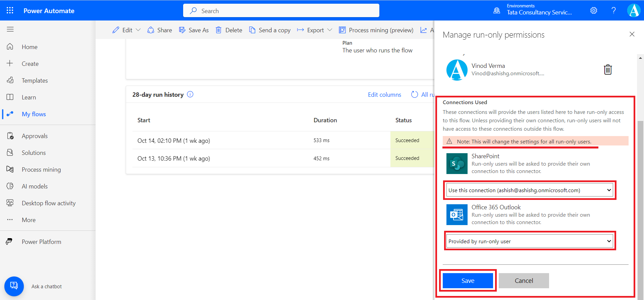Collapse the left navigation hamburger menu
The height and width of the screenshot is (300, 644).
point(10,30)
